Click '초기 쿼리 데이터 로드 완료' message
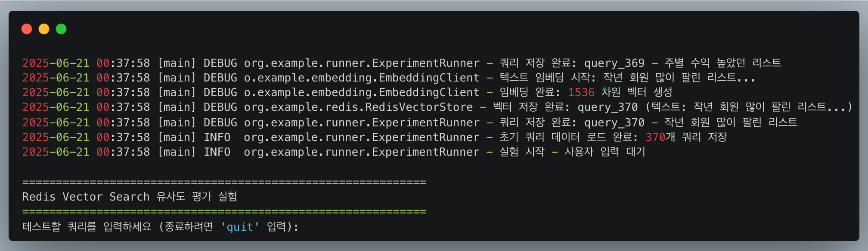This screenshot has width=868, height=251. pyautogui.click(x=565, y=137)
